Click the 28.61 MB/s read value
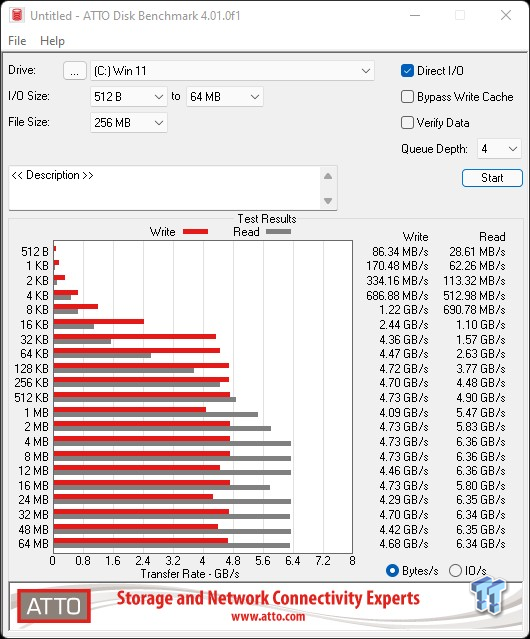 [477, 252]
